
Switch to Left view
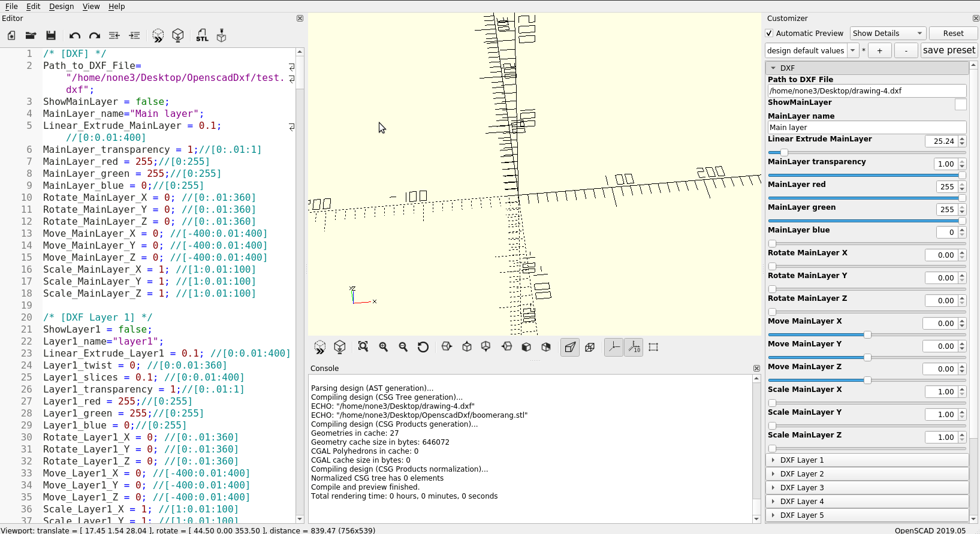coord(507,347)
